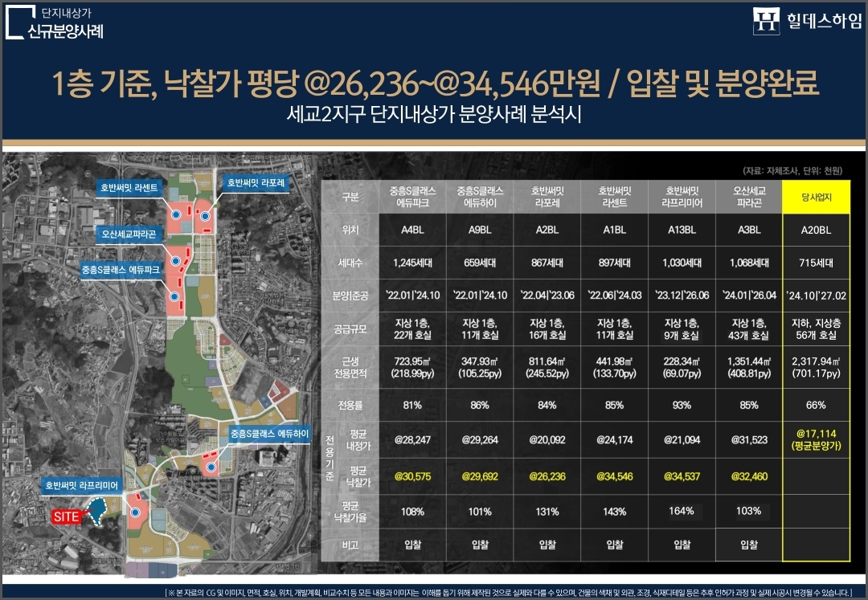
Task: Click the yellow @30,575 낙찰가 cell
Action: pyautogui.click(x=412, y=476)
